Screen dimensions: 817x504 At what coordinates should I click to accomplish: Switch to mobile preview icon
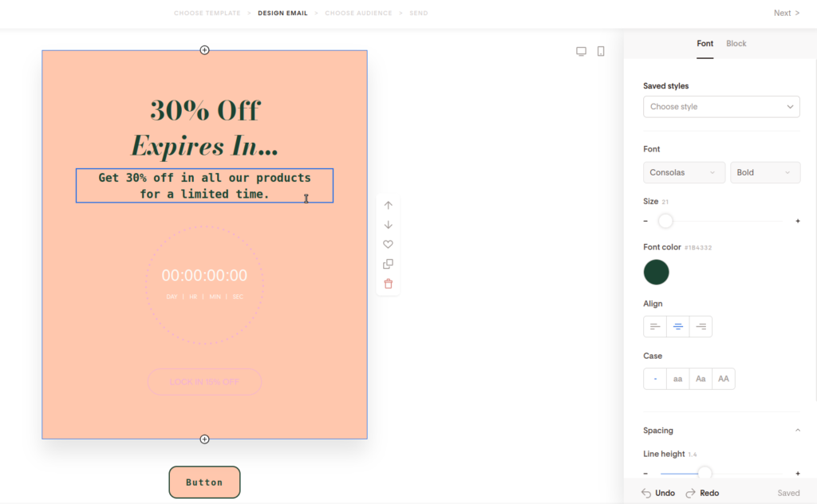pyautogui.click(x=601, y=51)
